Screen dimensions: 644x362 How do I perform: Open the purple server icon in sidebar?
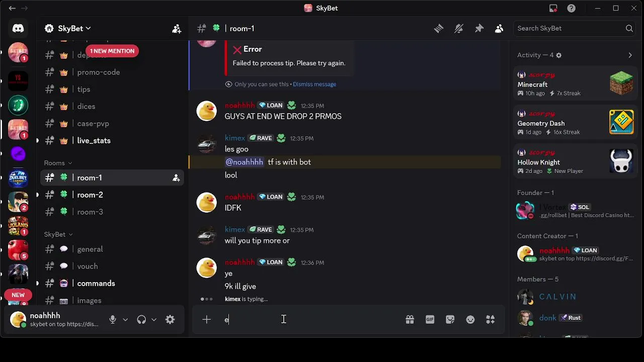click(x=18, y=153)
